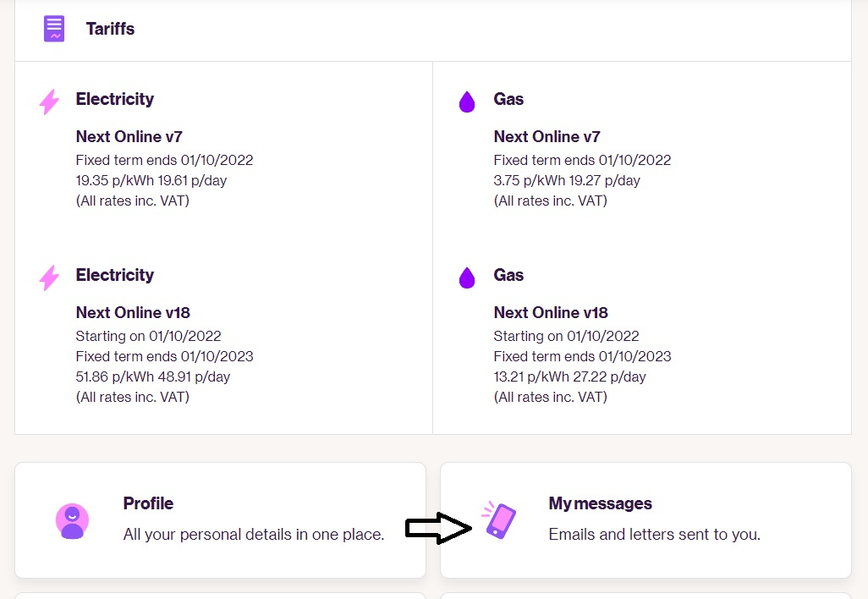Click the My messages phone icon
This screenshot has width=868, height=599.
[x=500, y=519]
